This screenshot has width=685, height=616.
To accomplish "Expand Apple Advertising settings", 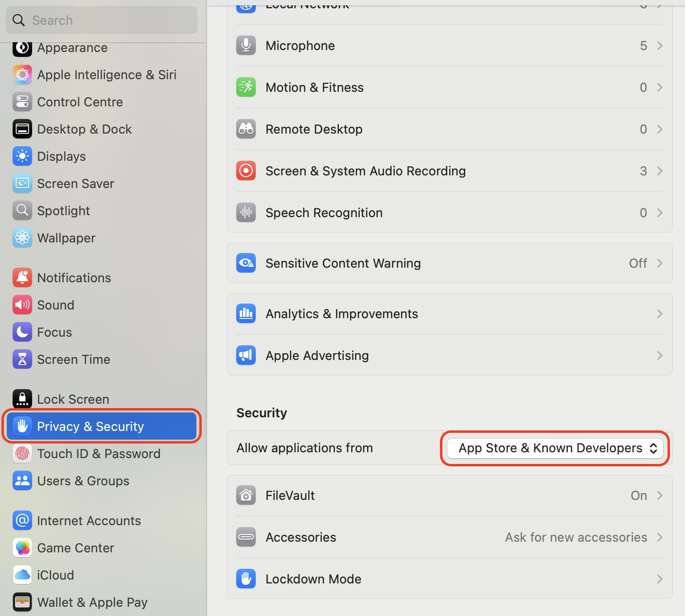I will pos(450,355).
